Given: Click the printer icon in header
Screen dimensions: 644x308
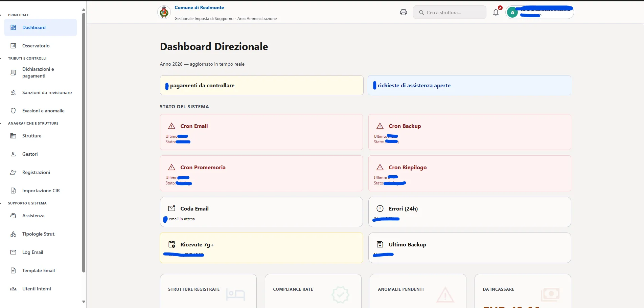Looking at the screenshot, I should (403, 13).
